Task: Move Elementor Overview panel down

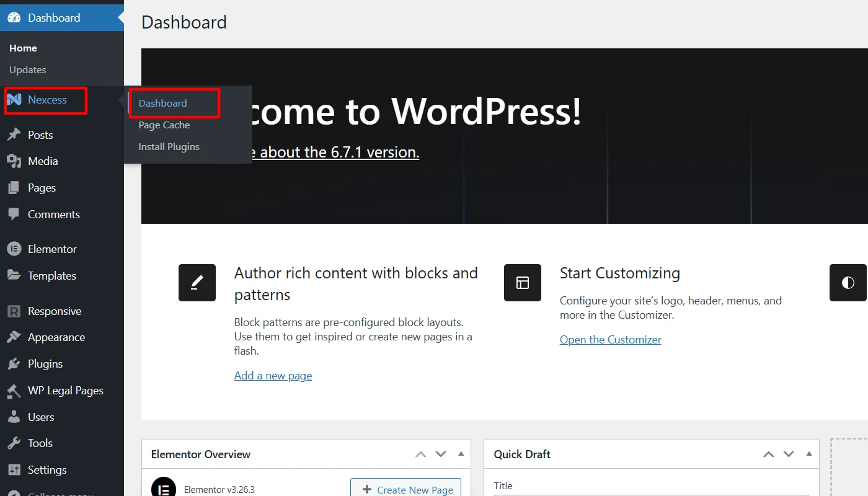Action: [x=441, y=454]
